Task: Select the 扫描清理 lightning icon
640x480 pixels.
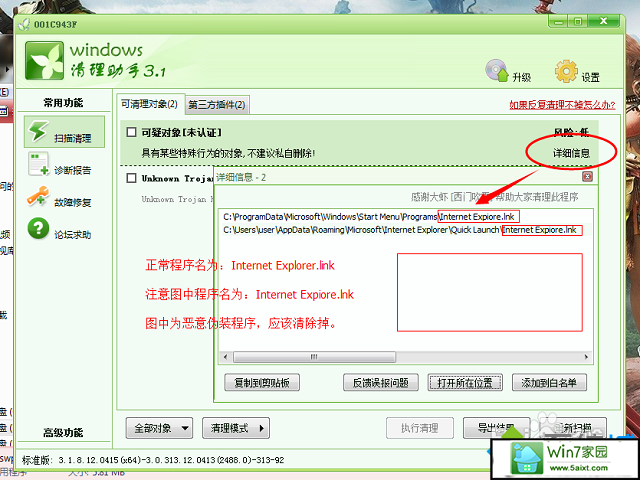Action: (x=39, y=131)
